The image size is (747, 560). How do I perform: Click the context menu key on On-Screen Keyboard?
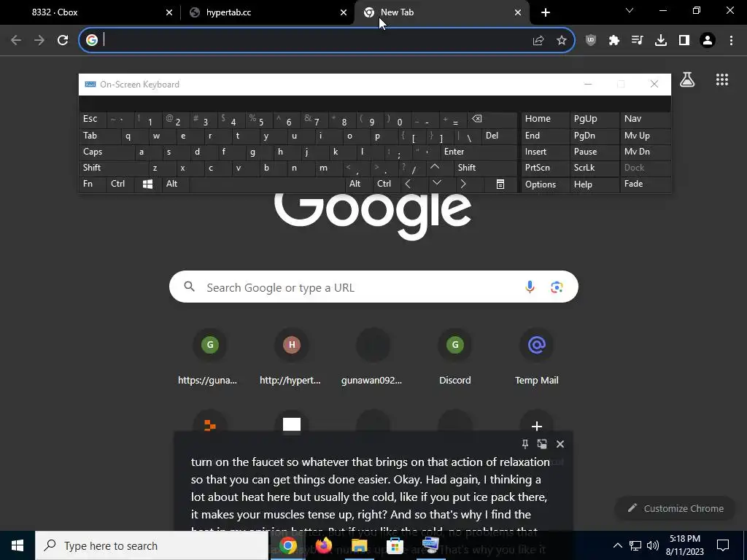[x=500, y=184]
